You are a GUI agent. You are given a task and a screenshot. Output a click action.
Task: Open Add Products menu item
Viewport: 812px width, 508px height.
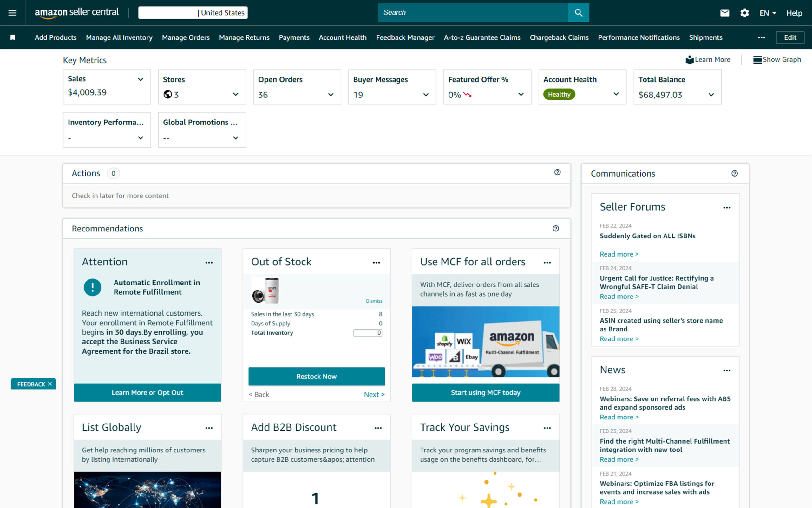tap(56, 37)
